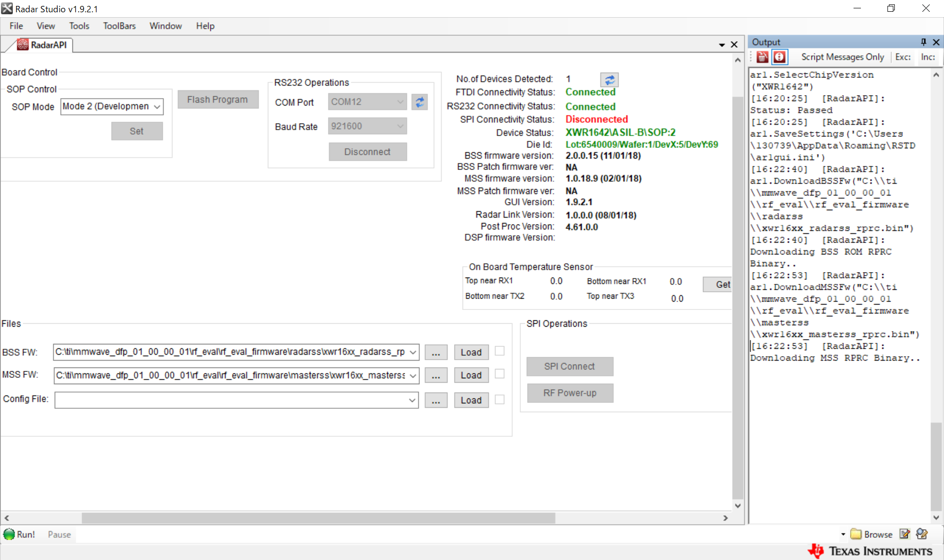Open the BSS FW path dropdown
Viewport: 944px width, 560px height.
[x=413, y=352]
